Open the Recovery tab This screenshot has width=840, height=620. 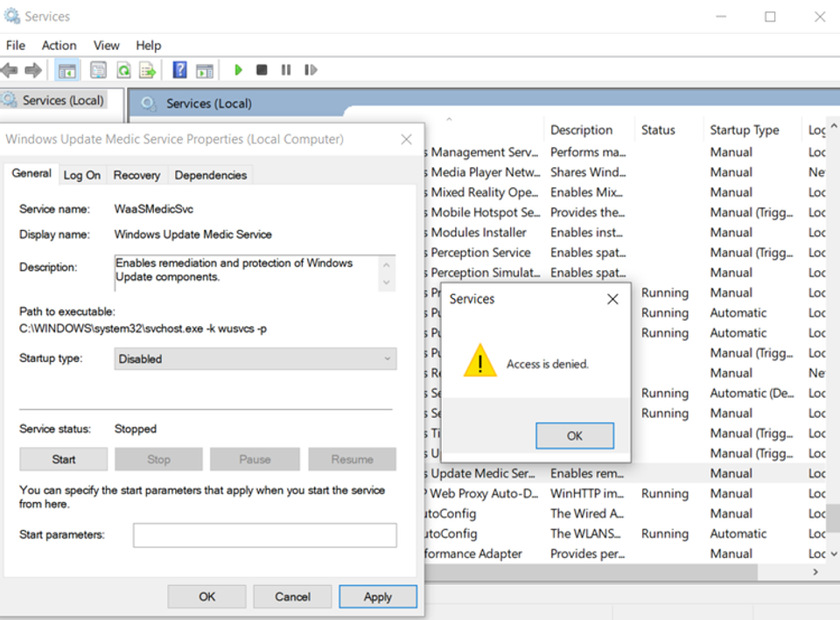coord(136,175)
